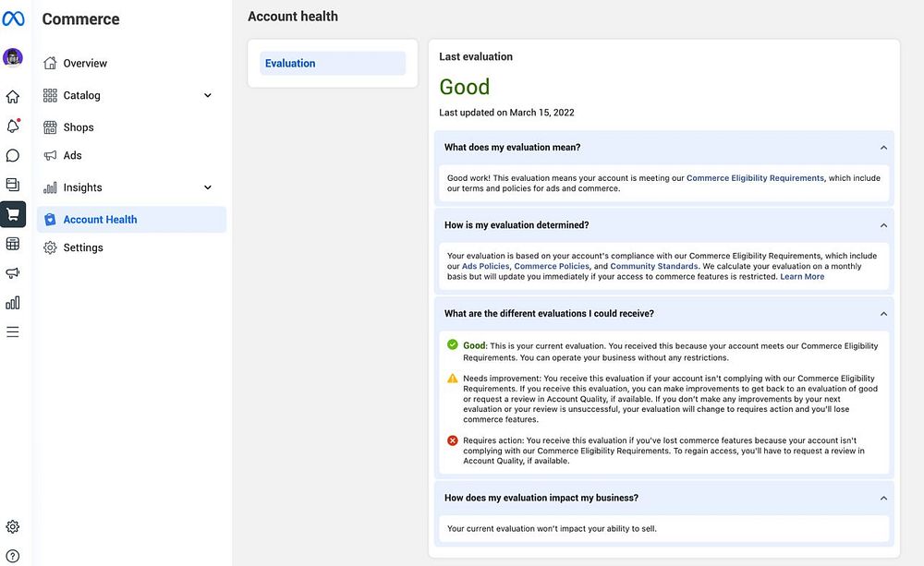Collapse 'What does my evaluation mean?' section
The image size is (924, 566).
[x=883, y=148]
